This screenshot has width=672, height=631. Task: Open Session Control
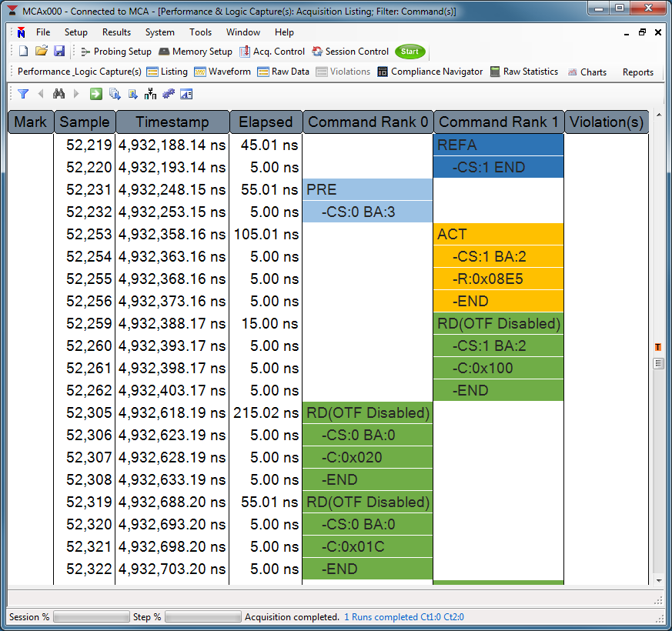coord(350,52)
